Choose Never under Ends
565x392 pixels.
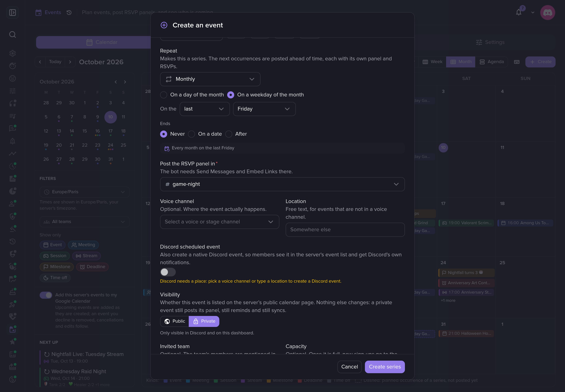click(172, 134)
